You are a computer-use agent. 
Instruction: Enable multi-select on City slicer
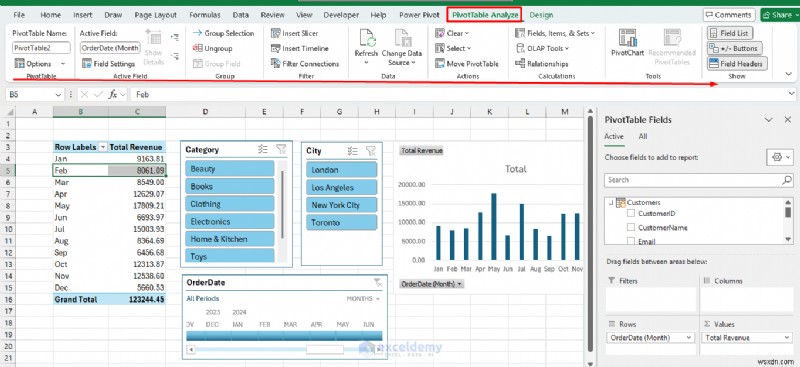pos(353,151)
